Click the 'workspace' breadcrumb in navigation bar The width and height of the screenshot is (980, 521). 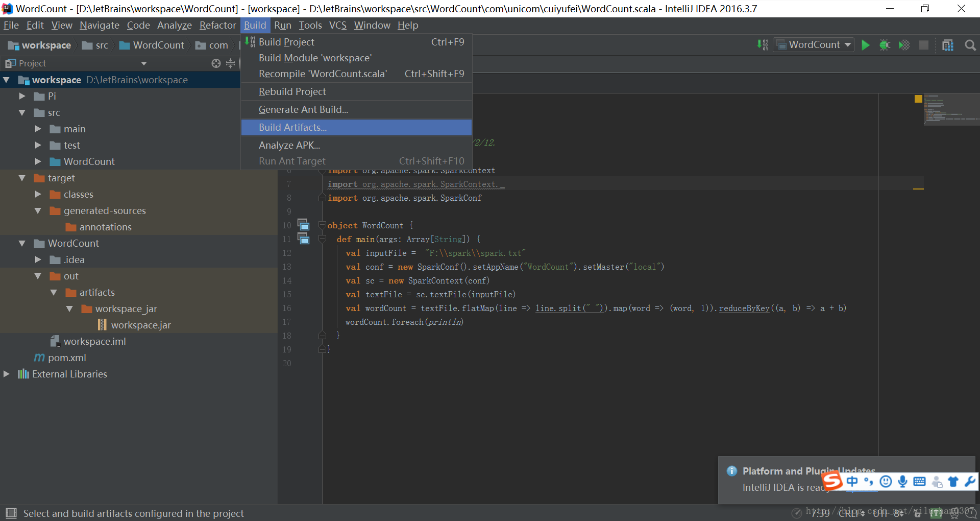point(40,45)
